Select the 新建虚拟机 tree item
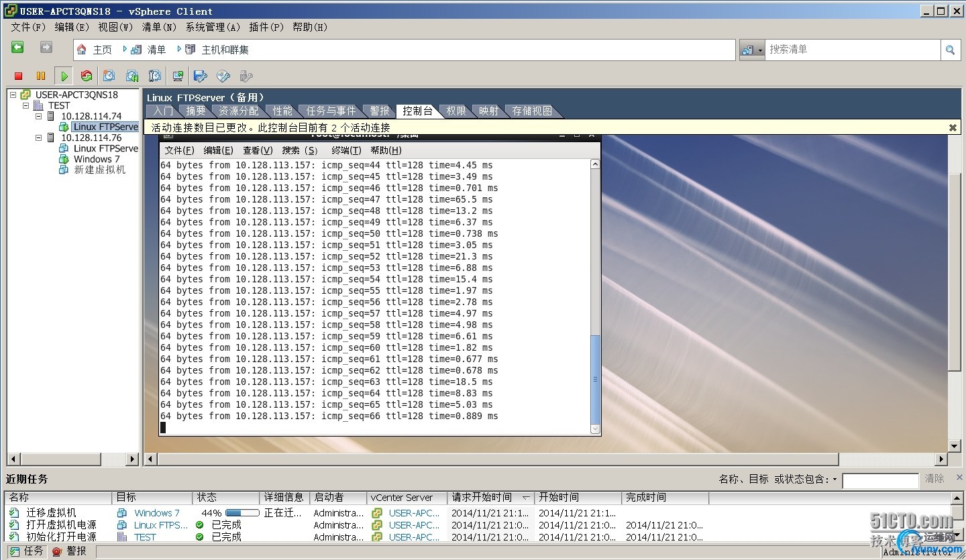This screenshot has height=560, width=966. pos(100,170)
